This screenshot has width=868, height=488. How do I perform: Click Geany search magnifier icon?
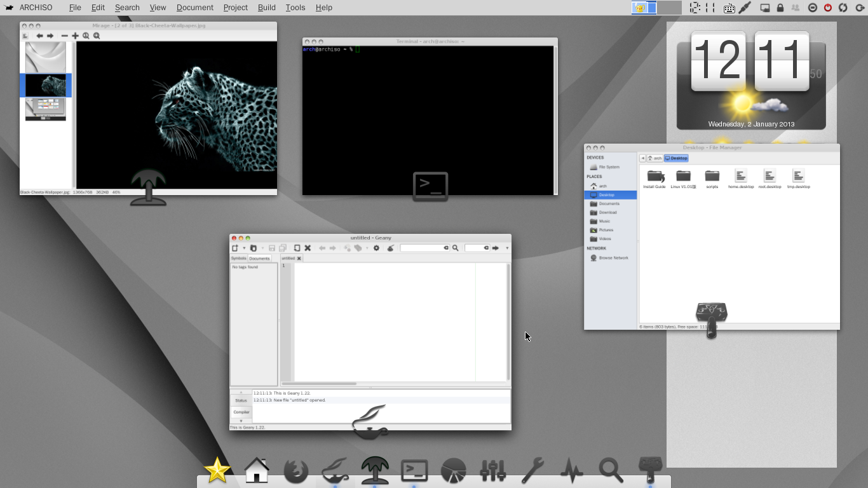455,248
